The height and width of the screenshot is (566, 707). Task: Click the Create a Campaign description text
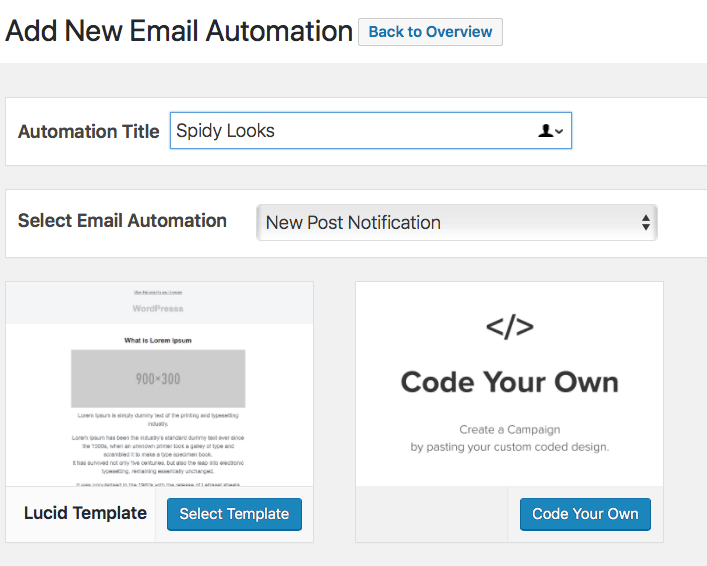tap(510, 438)
